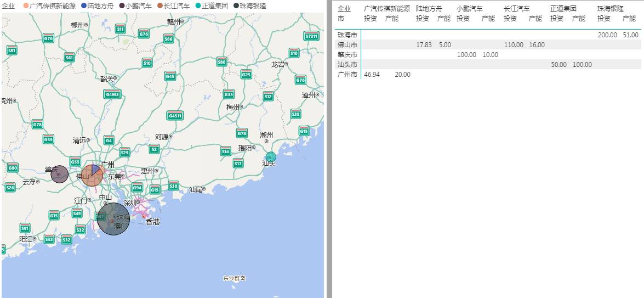
Task: Select the 广州市 row header in the table
Action: pyautogui.click(x=347, y=75)
